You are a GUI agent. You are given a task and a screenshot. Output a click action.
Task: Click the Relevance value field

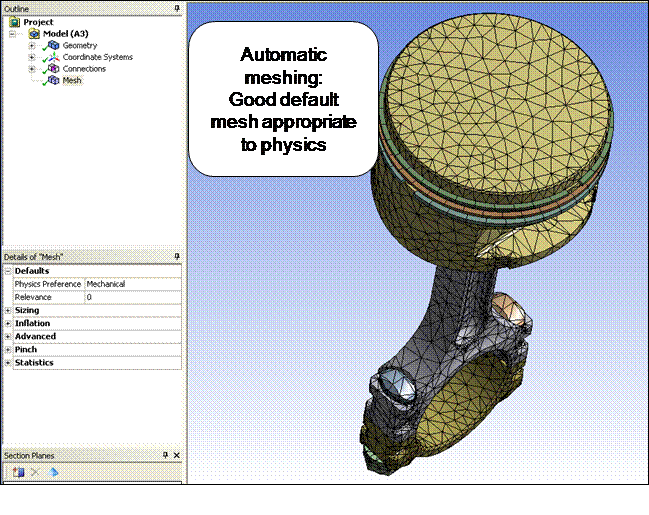(x=132, y=297)
